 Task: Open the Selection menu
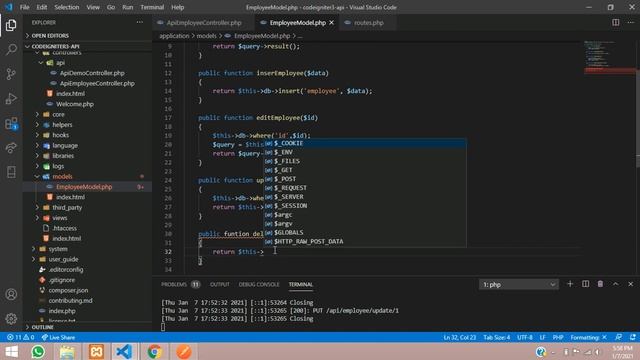tap(67, 7)
